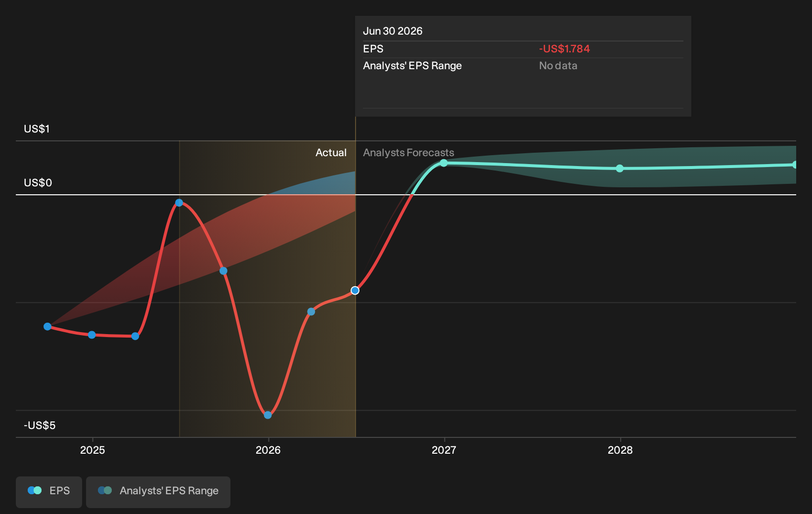
Task: Click the -US$1.784 EPS value in tooltip
Action: (564, 49)
